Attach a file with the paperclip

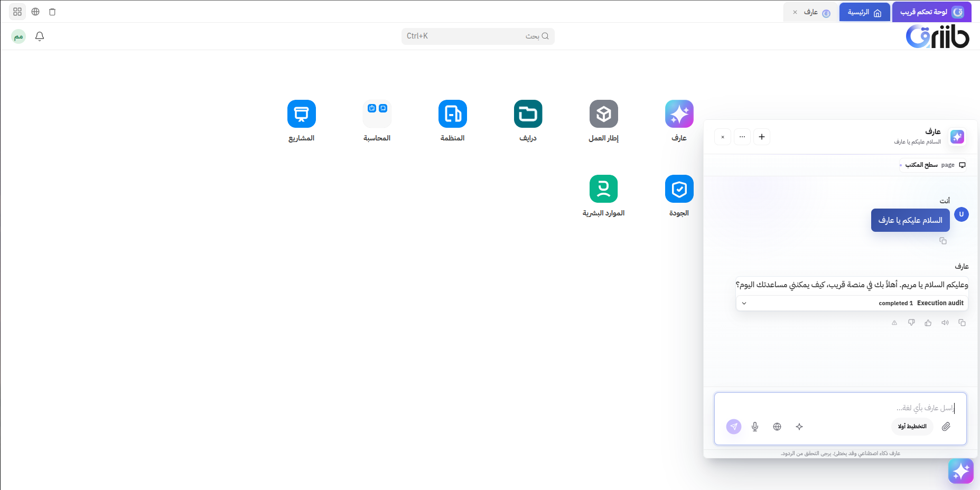pyautogui.click(x=946, y=427)
